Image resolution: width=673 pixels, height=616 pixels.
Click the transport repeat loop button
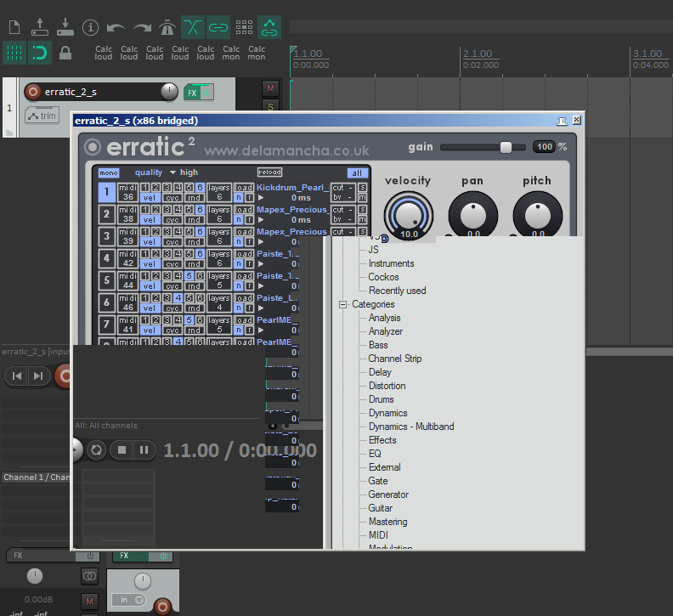click(x=97, y=449)
